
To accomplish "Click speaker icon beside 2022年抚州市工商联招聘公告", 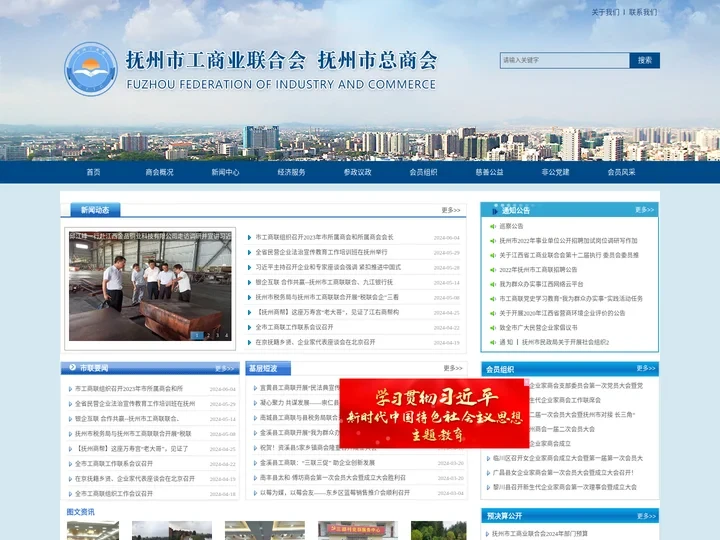I will click(493, 270).
